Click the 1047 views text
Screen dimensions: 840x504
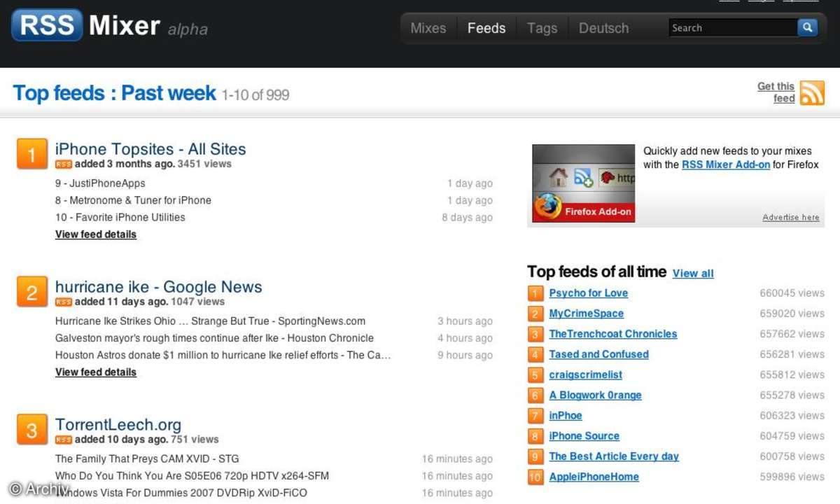click(x=198, y=302)
